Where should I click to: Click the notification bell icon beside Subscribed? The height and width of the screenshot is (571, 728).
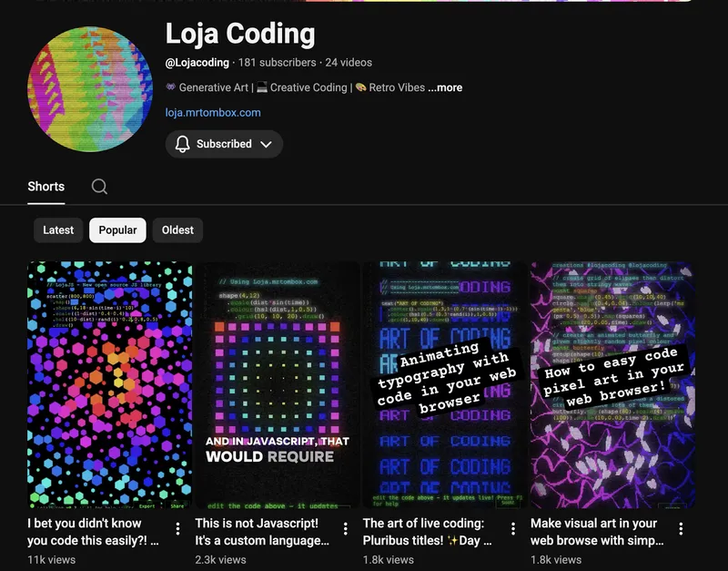[x=183, y=144]
